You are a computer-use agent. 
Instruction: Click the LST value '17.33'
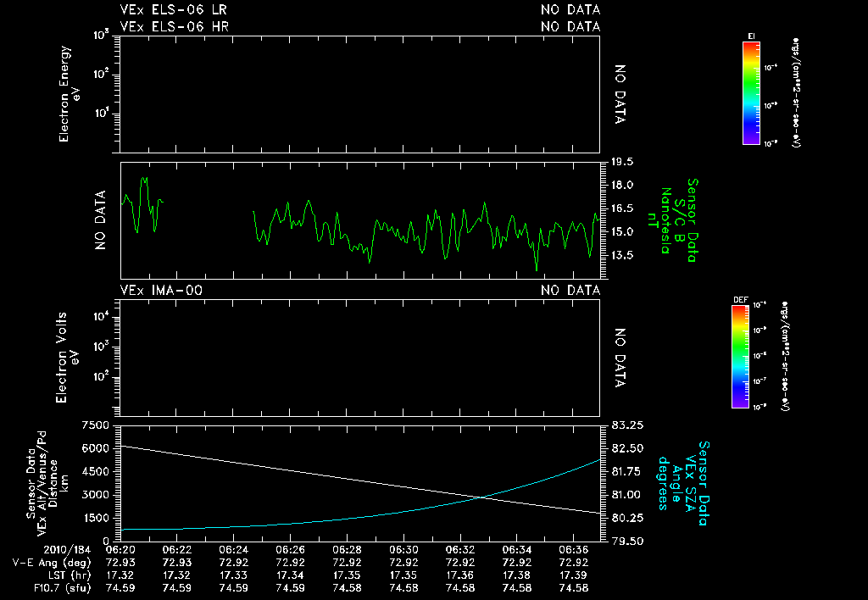pos(233,575)
